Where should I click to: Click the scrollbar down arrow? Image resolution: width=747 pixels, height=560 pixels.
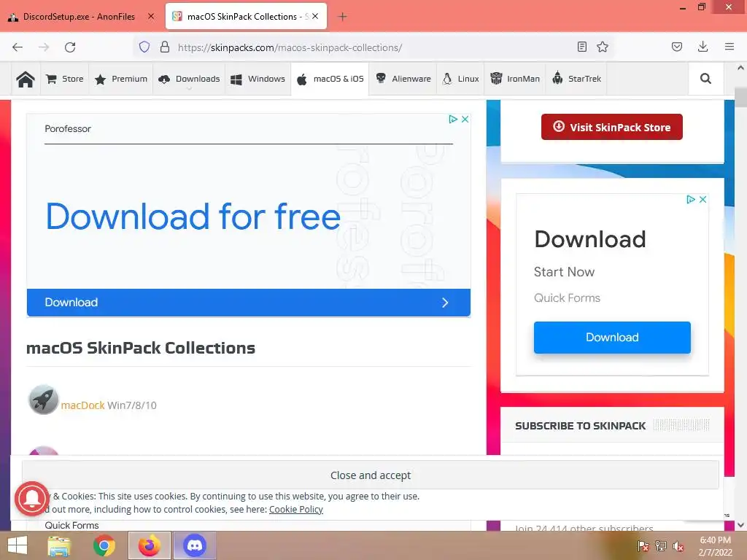740,525
